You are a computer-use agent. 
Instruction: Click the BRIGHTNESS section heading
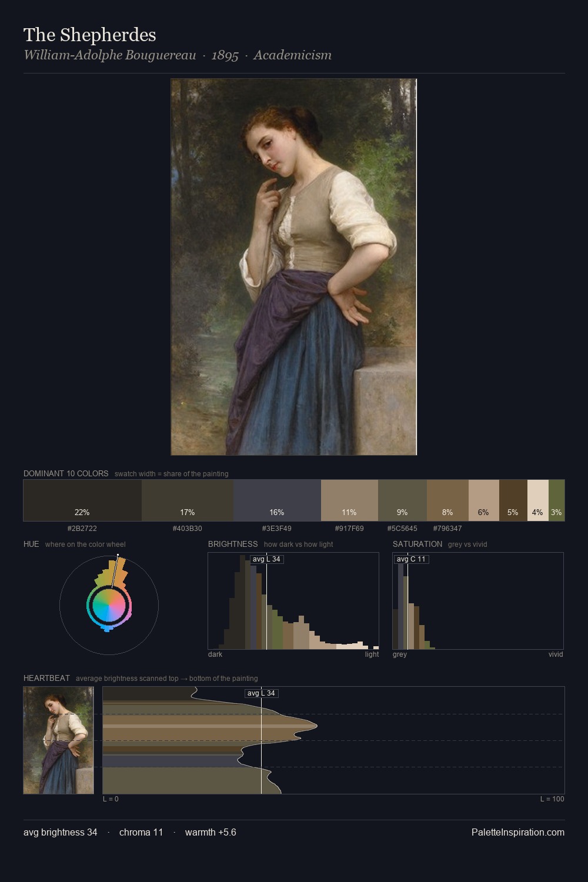click(233, 544)
